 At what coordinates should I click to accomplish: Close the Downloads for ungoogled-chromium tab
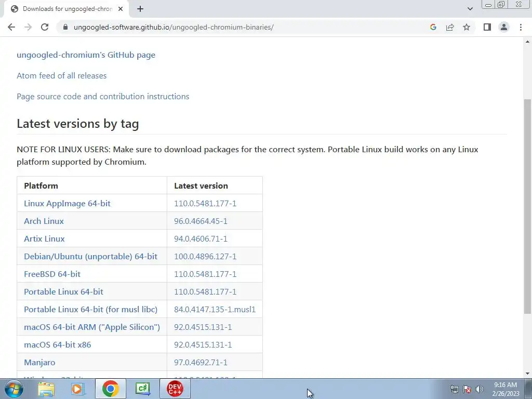pos(121,9)
